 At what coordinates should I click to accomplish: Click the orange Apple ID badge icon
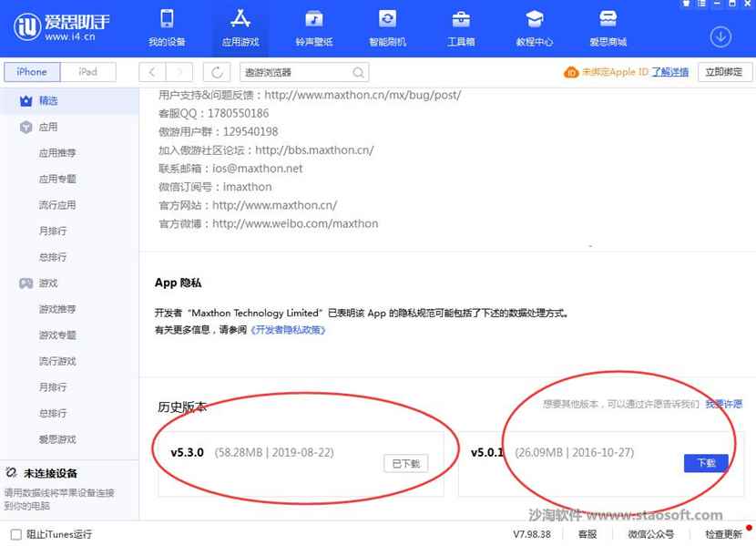(571, 72)
